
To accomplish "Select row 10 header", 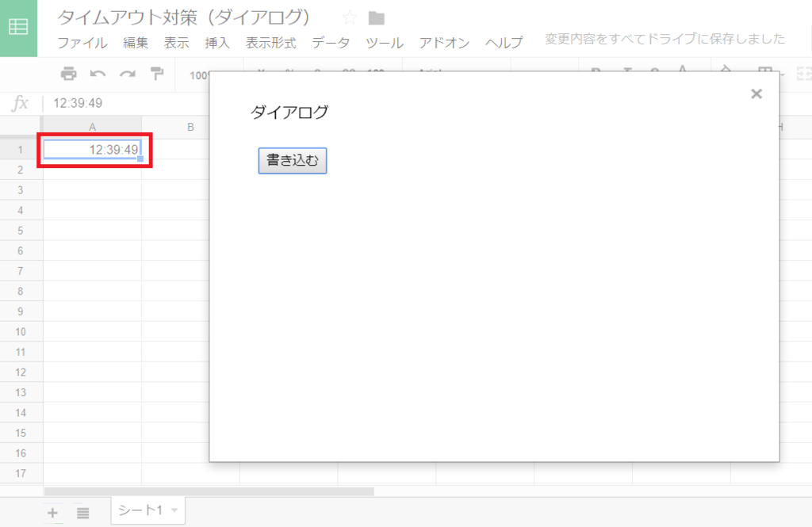I will (x=21, y=331).
